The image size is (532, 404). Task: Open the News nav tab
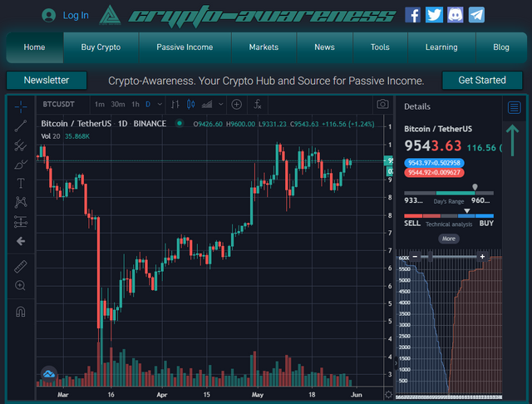[325, 47]
